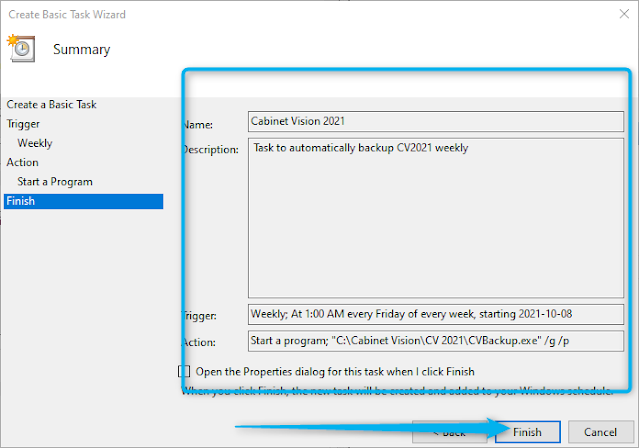Image resolution: width=639 pixels, height=448 pixels.
Task: Click the 'Create Basic Task Wizard' title
Action: pos(67,14)
